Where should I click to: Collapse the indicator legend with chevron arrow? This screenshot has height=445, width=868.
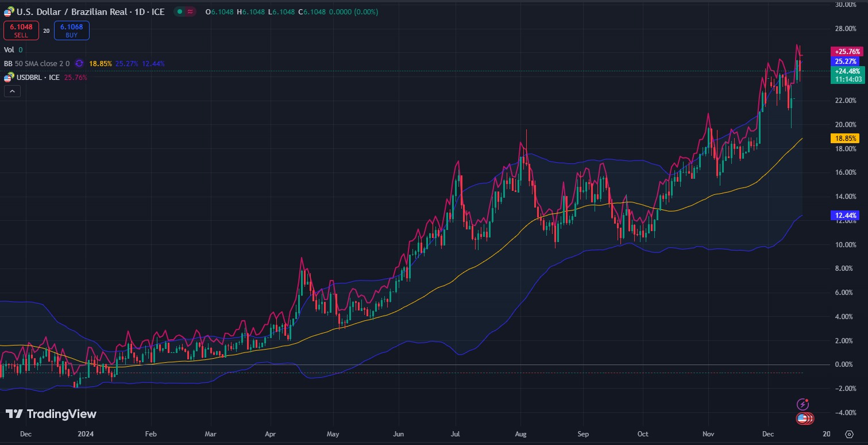coord(12,90)
